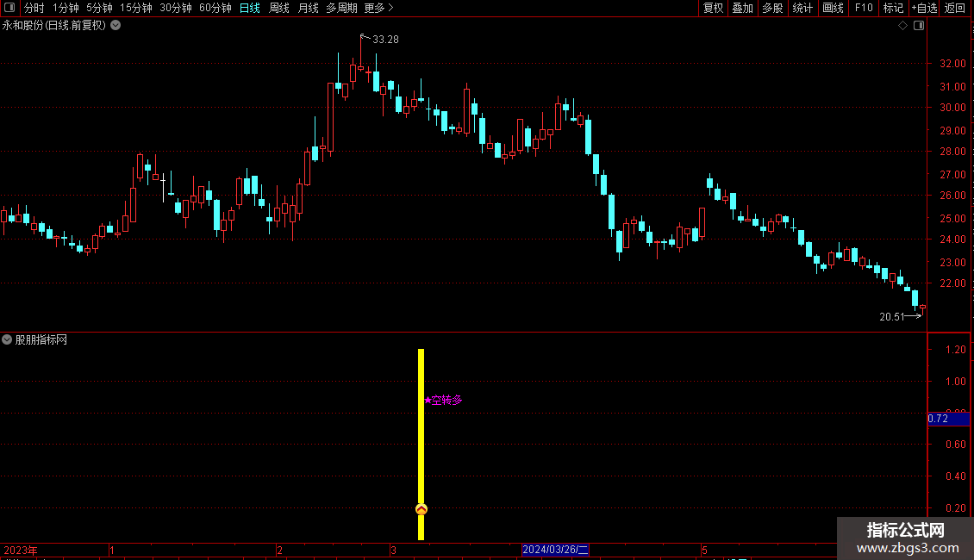Click the 标记 mark button

pos(893,8)
